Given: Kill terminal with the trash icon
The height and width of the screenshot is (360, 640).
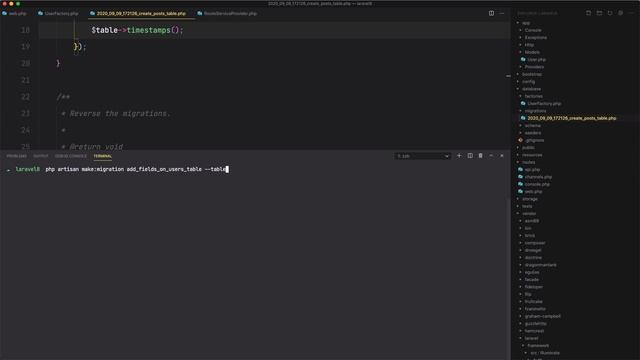Looking at the screenshot, I should pos(480,156).
